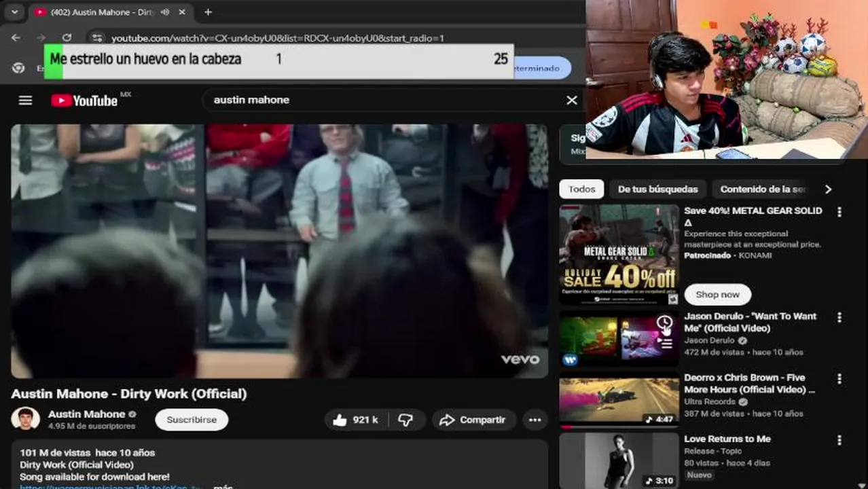Click the Shop now ad button

717,294
